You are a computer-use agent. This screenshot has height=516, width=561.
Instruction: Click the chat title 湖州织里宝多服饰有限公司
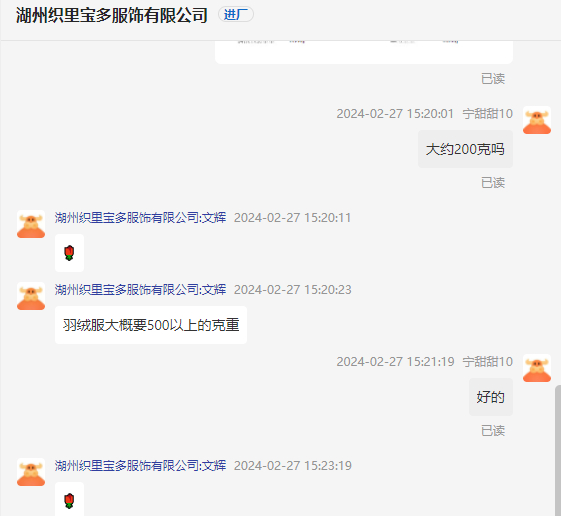(112, 15)
